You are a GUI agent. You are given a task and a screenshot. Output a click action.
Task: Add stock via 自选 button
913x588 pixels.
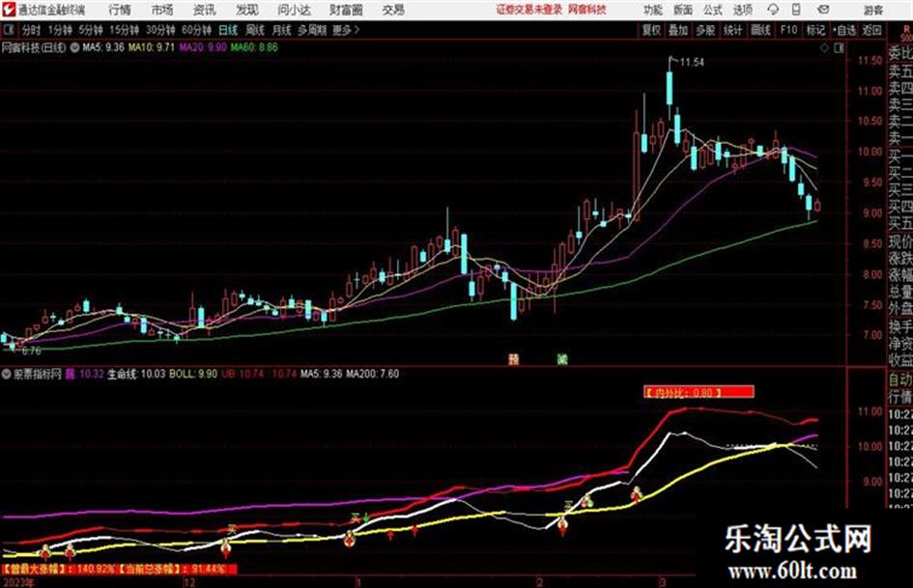click(x=844, y=30)
